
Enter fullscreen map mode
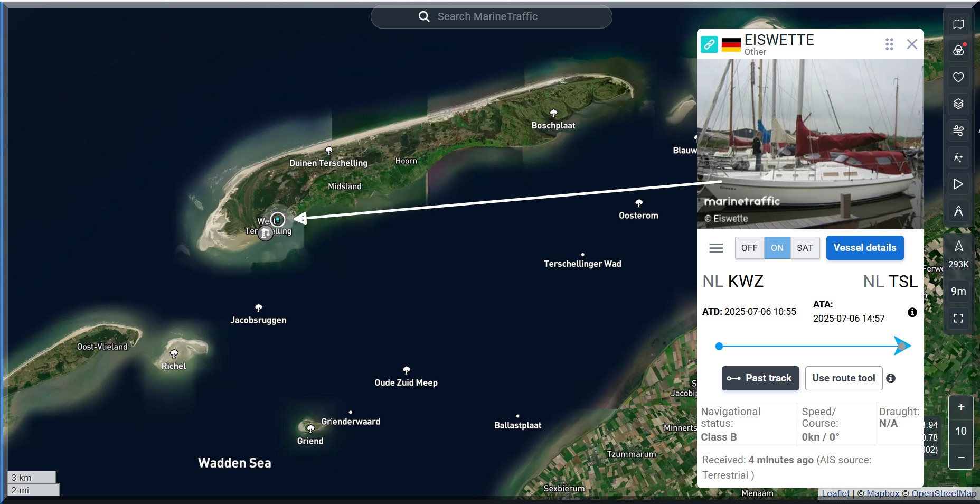(958, 318)
